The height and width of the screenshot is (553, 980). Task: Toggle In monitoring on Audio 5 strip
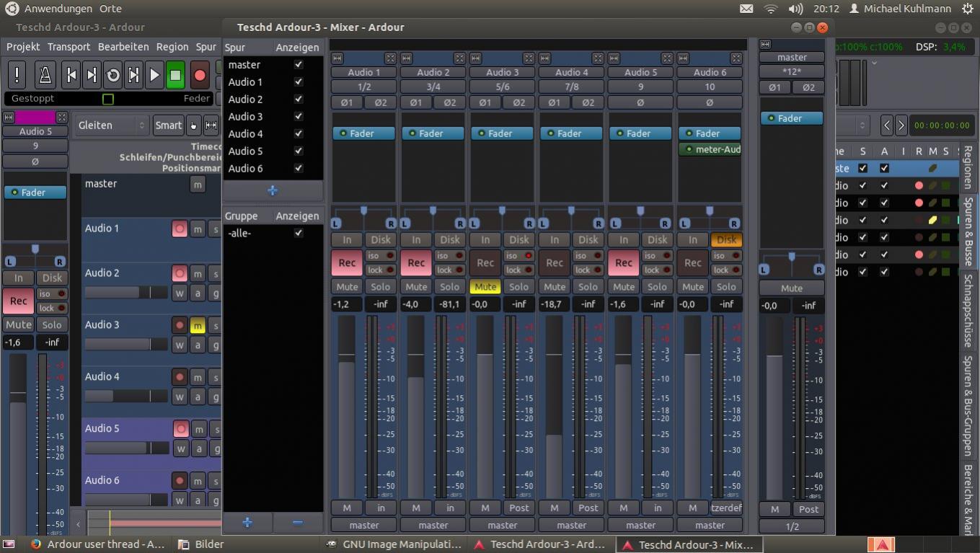[624, 239]
